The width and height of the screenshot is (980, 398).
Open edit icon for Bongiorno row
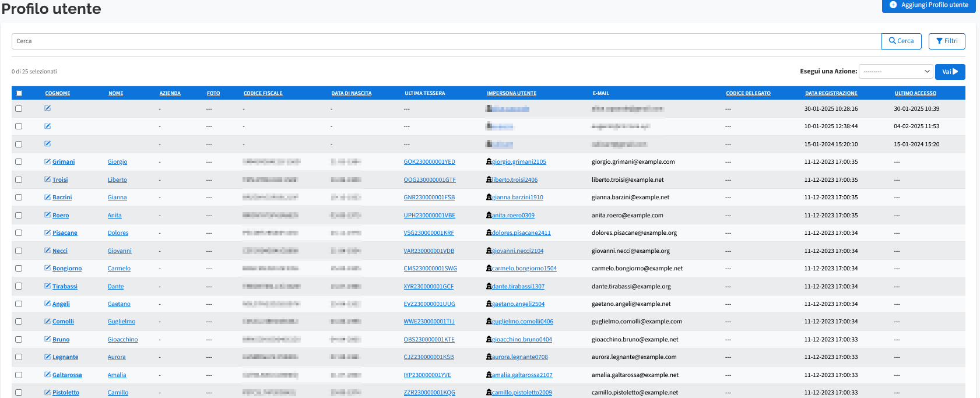coord(47,268)
